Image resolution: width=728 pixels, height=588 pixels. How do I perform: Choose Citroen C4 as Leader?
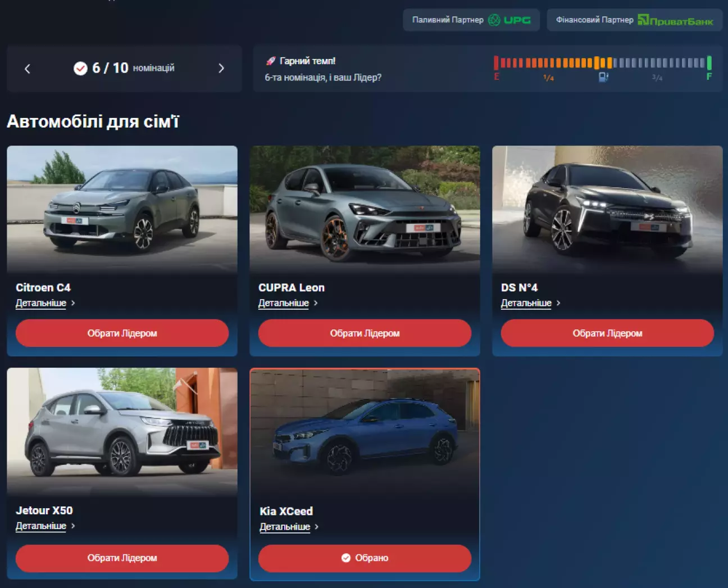click(x=122, y=333)
